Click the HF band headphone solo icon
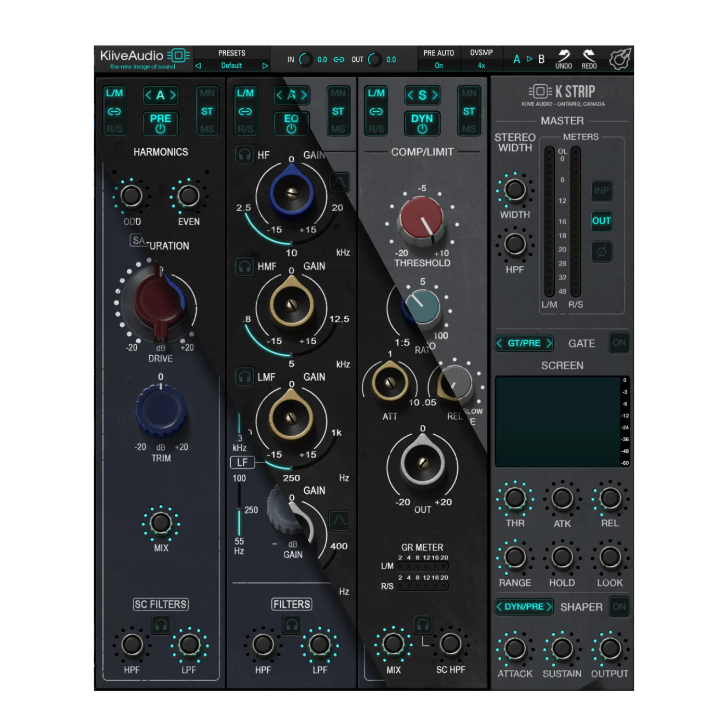728x728 pixels. tap(244, 155)
